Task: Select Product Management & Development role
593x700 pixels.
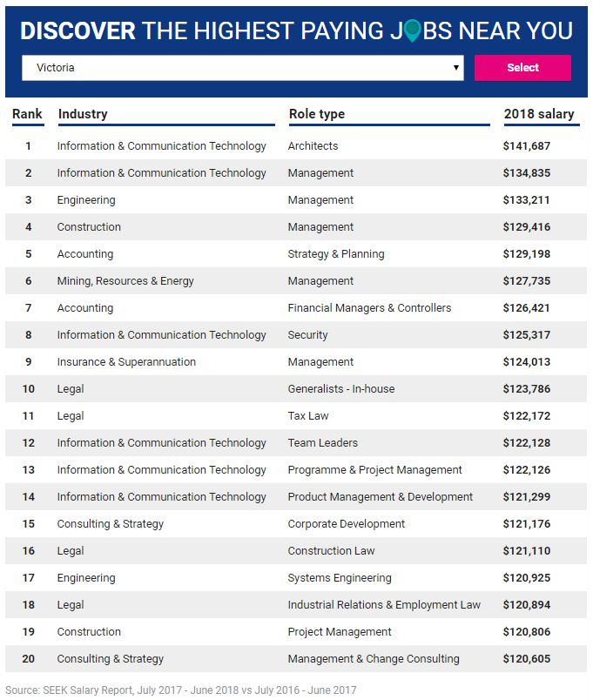Action: click(x=380, y=497)
